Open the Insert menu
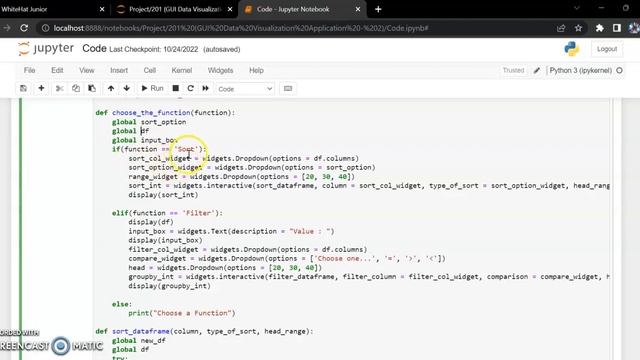 119,70
